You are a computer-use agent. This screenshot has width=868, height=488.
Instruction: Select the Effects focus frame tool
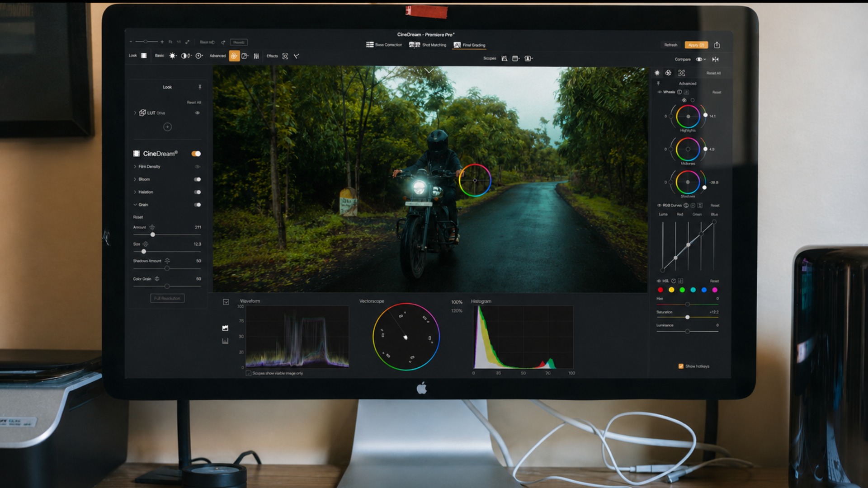(285, 56)
